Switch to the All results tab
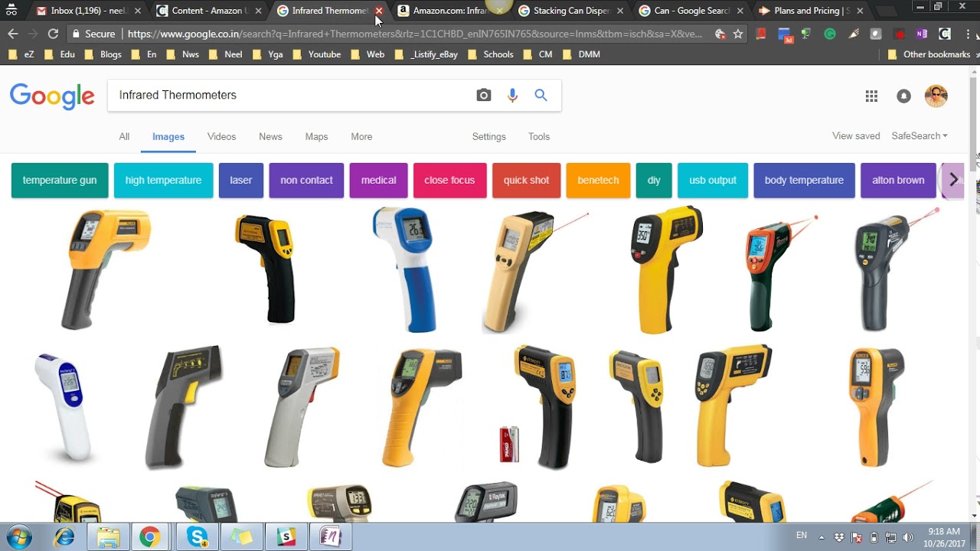 [124, 136]
